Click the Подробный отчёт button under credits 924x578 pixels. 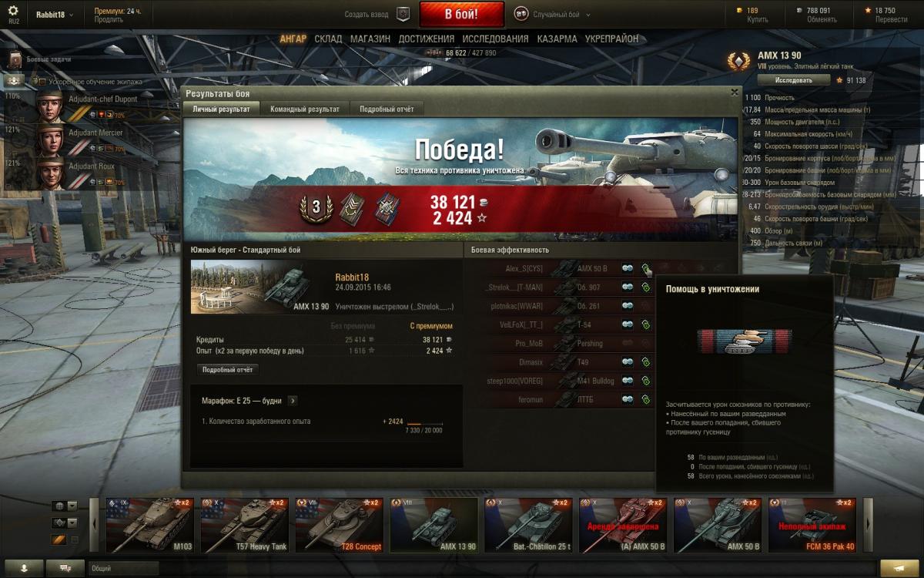[x=228, y=370]
